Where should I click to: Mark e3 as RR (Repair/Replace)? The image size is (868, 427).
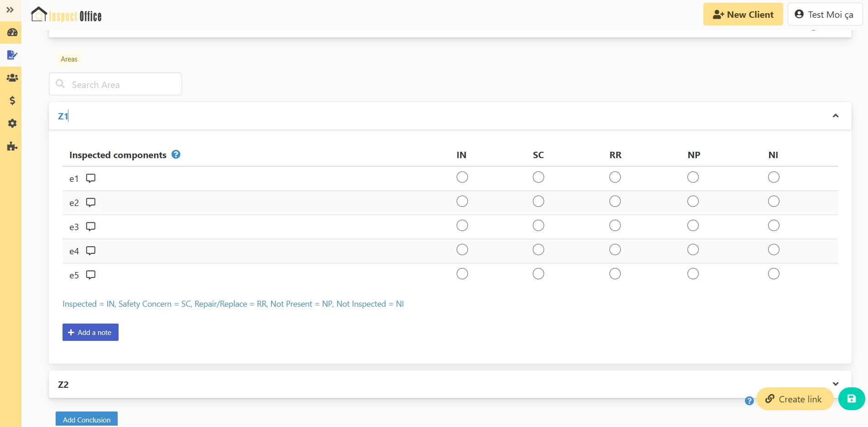point(615,226)
